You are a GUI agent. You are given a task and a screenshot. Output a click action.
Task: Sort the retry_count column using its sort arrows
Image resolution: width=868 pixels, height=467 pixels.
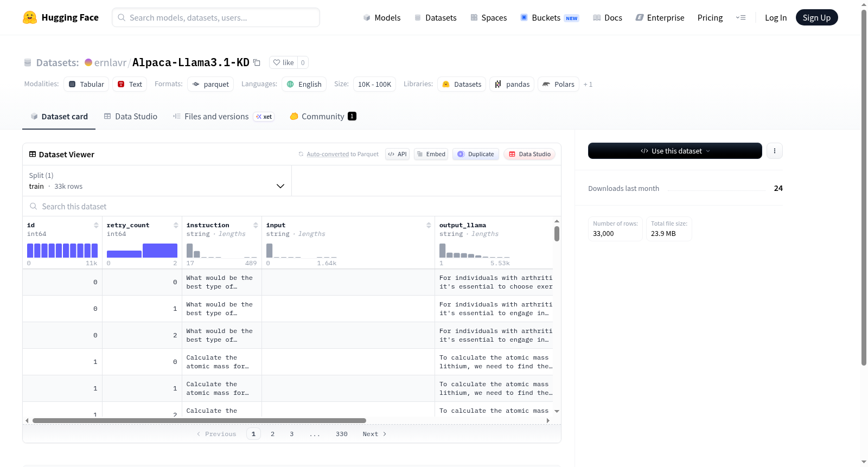tap(176, 225)
